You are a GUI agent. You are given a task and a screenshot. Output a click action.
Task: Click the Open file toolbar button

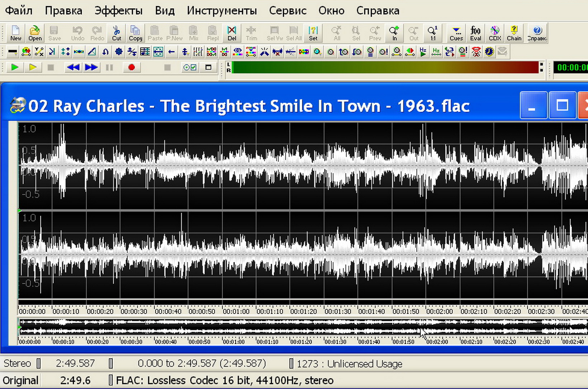point(35,33)
